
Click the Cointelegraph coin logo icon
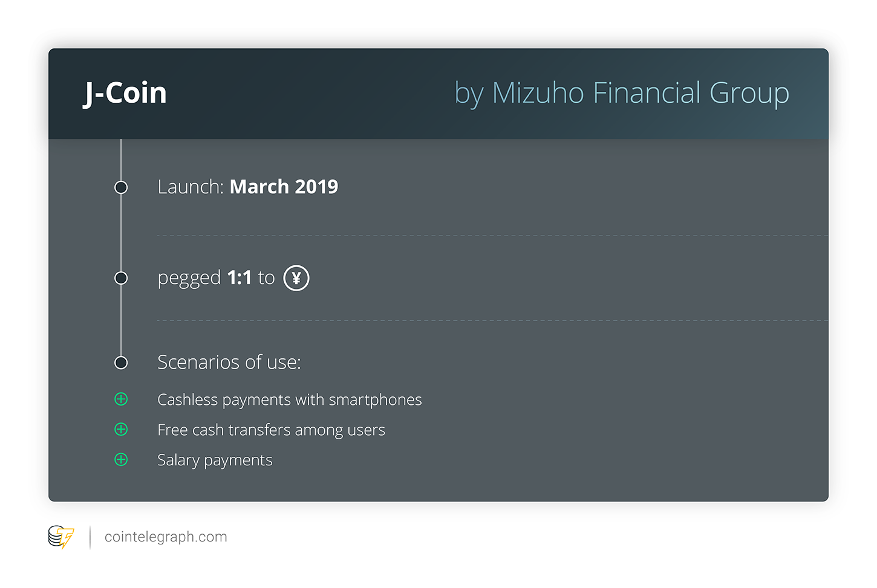coord(61,537)
